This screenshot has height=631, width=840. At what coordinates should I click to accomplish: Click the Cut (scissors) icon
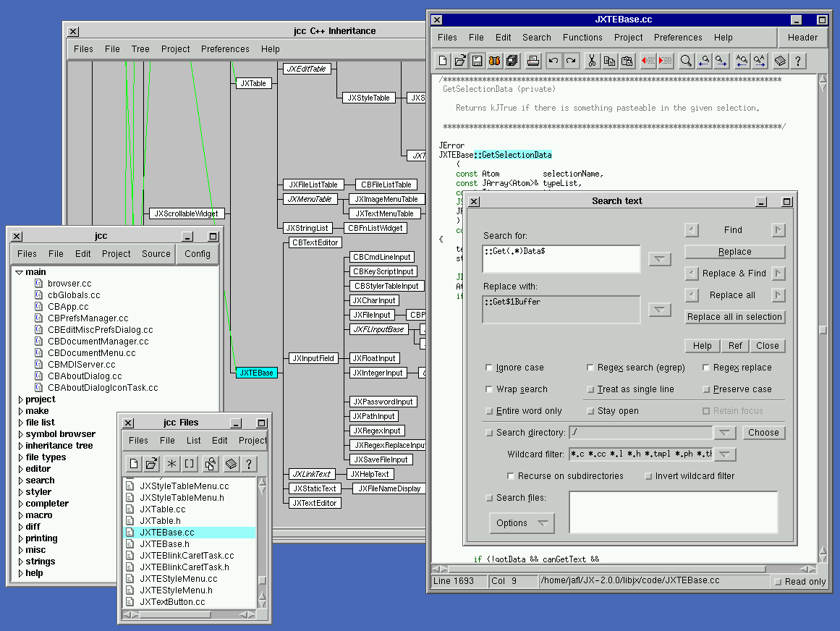[592, 61]
